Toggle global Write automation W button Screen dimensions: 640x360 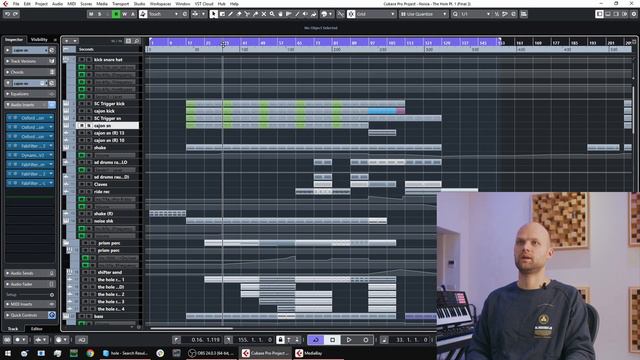tap(124, 14)
